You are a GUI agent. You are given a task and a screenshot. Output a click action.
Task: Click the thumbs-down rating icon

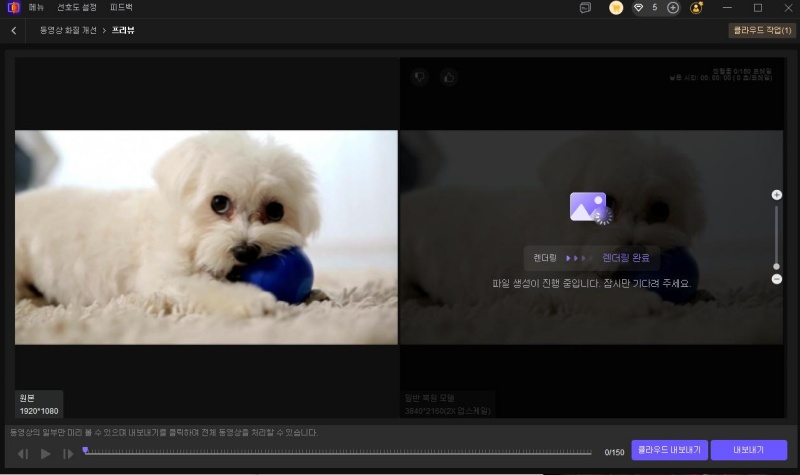pyautogui.click(x=419, y=77)
